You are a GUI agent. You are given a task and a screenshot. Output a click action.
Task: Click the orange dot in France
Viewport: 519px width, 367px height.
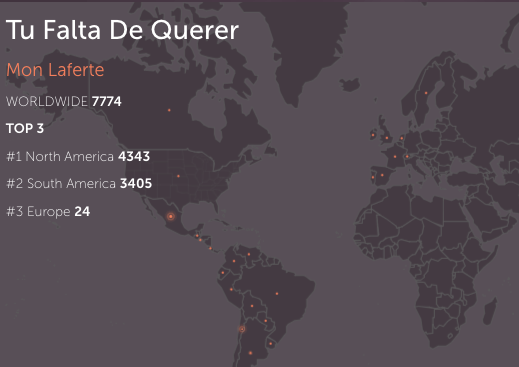[x=395, y=157]
